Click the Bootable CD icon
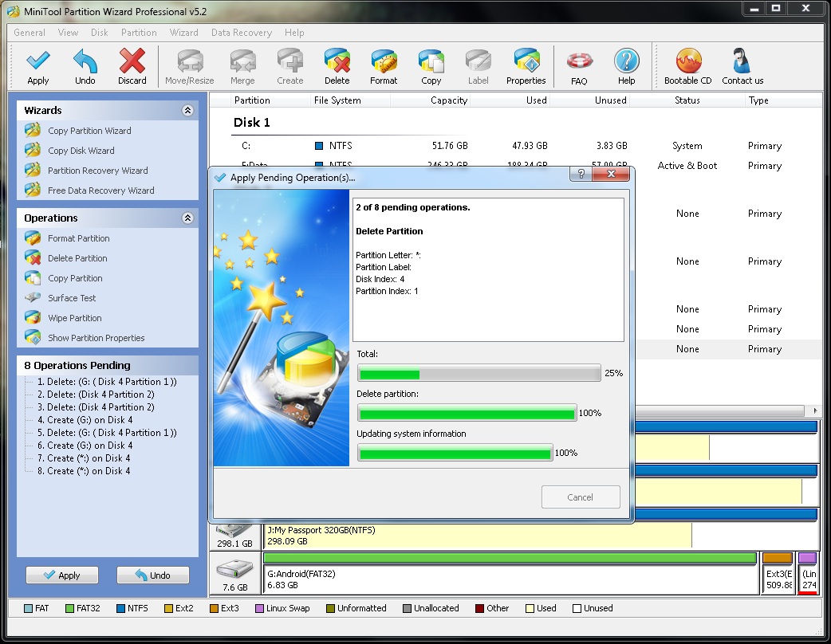The image size is (831, 644). pyautogui.click(x=688, y=61)
